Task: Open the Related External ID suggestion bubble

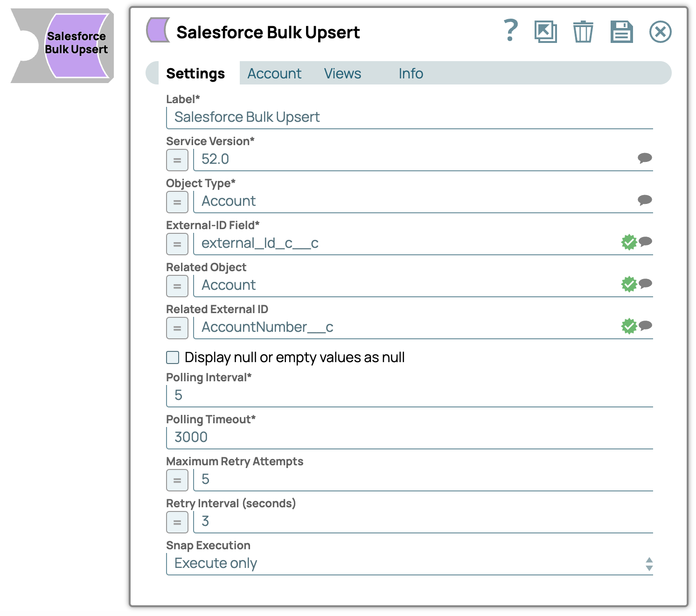Action: point(645,326)
